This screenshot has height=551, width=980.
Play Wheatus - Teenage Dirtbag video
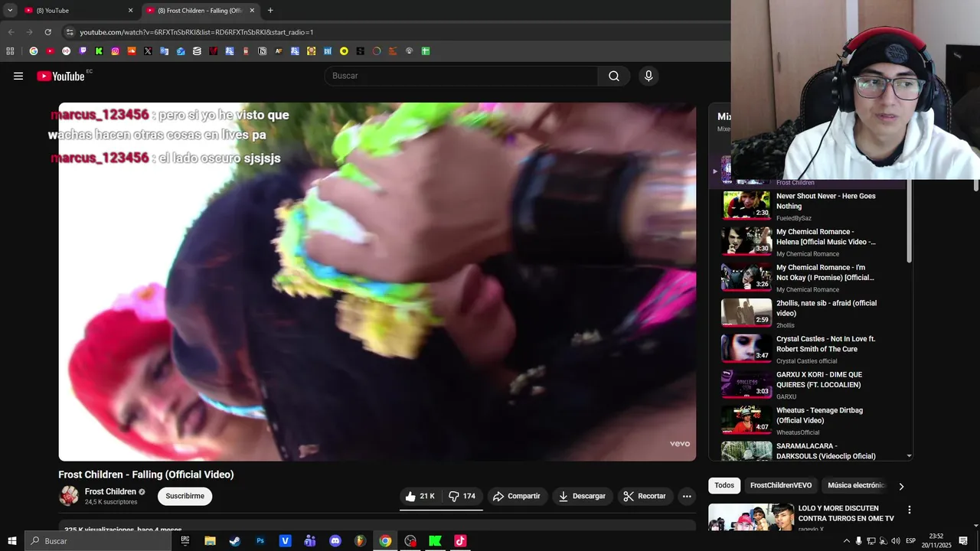812,420
